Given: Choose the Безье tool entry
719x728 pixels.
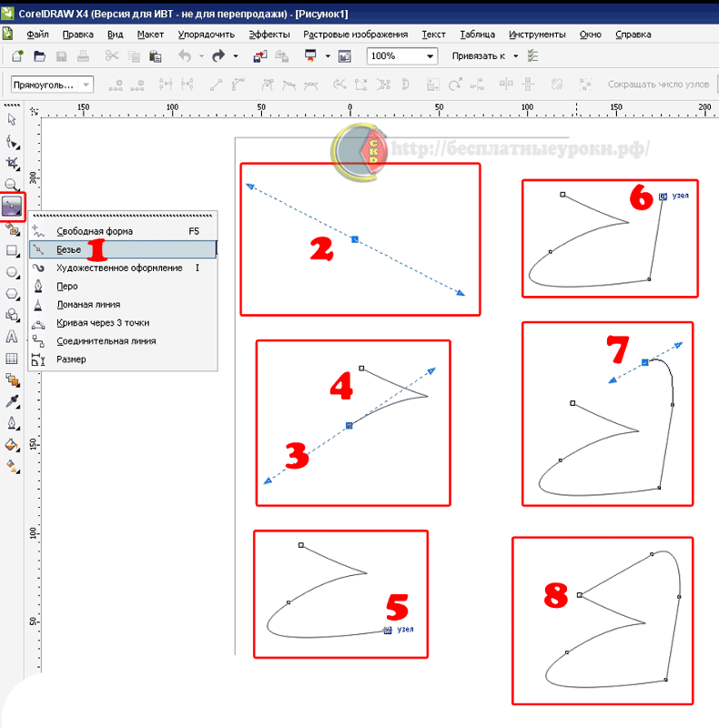Looking at the screenshot, I should 123,249.
